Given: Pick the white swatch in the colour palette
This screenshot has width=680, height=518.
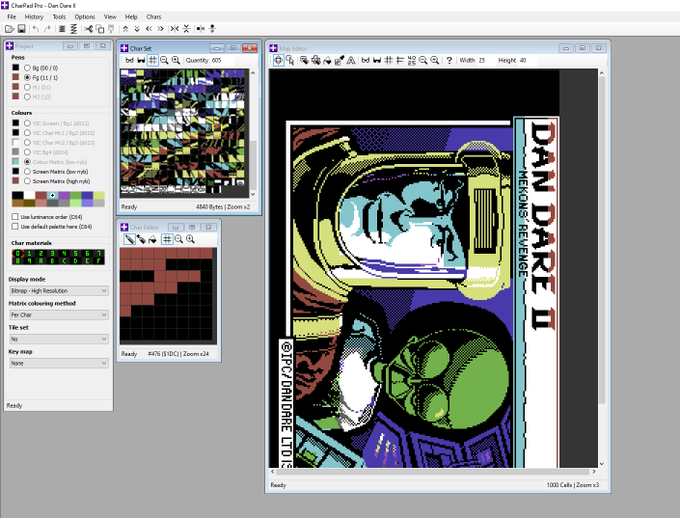Looking at the screenshot, I should click(x=29, y=196).
